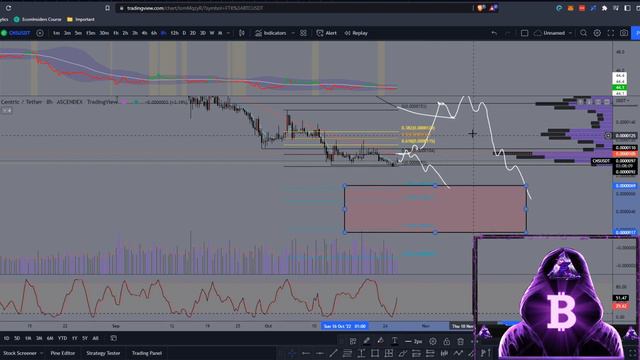This screenshot has height=360, width=640.
Task: Open the Stock Screener panel
Action: 20,353
